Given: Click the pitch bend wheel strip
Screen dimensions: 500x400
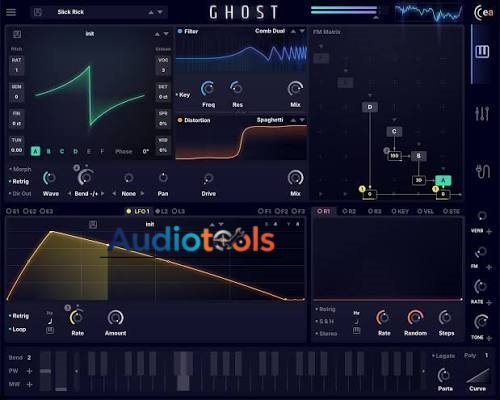Looking at the screenshot, I should 45,371.
